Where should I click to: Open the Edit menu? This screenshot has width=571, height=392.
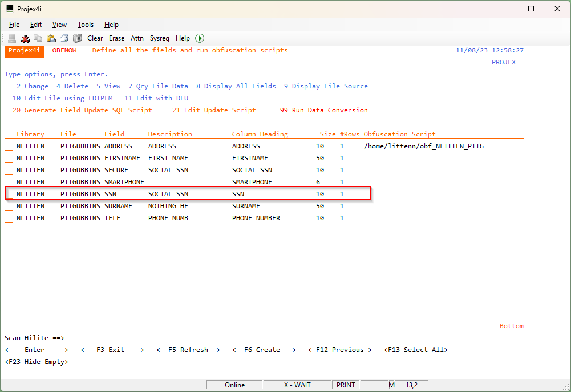tap(36, 25)
